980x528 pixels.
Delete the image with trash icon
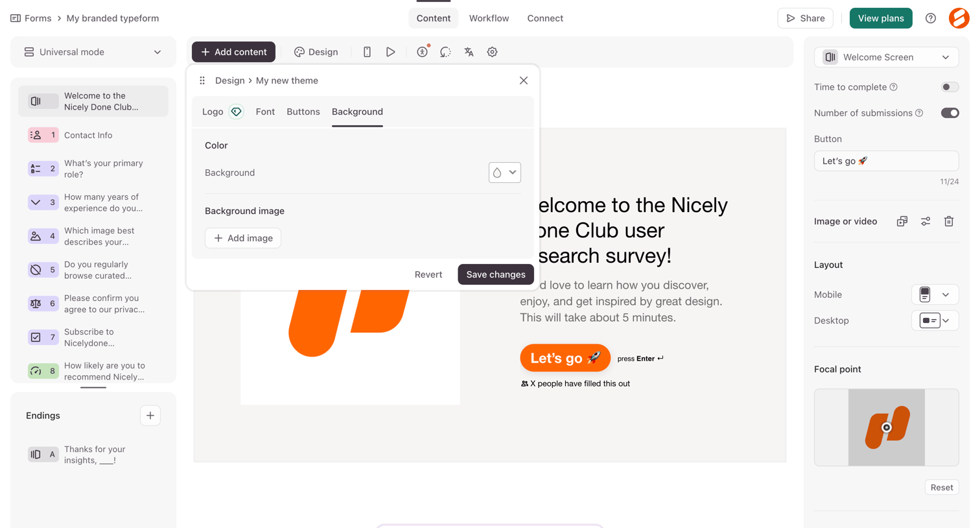(x=949, y=221)
